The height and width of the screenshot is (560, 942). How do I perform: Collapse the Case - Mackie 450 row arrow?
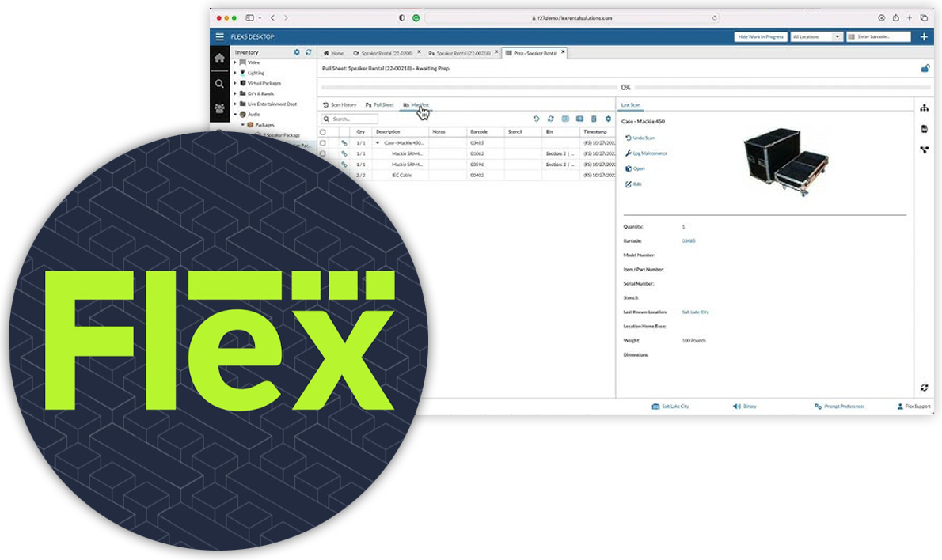click(378, 143)
